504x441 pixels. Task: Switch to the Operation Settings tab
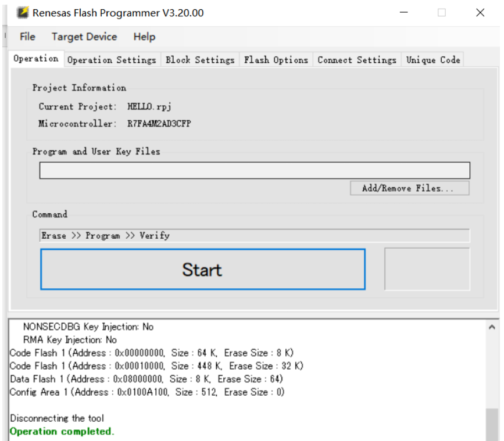112,60
